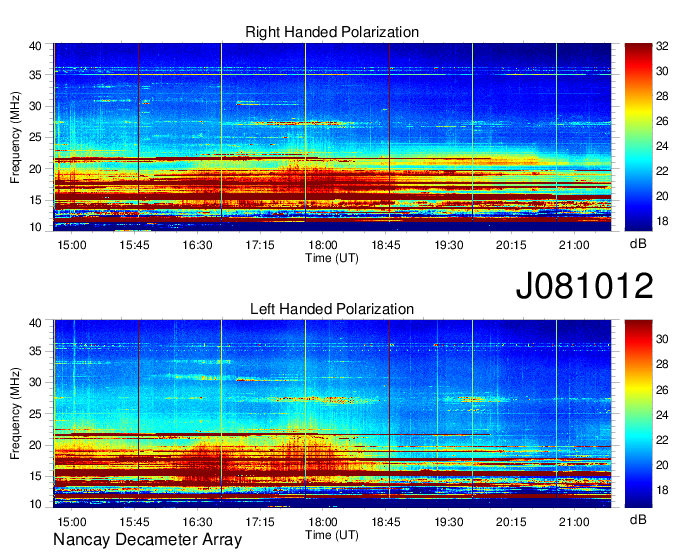Click the 20 MHz frequency tick of the right-handed plot
This screenshot has width=680, height=552.
(x=36, y=169)
